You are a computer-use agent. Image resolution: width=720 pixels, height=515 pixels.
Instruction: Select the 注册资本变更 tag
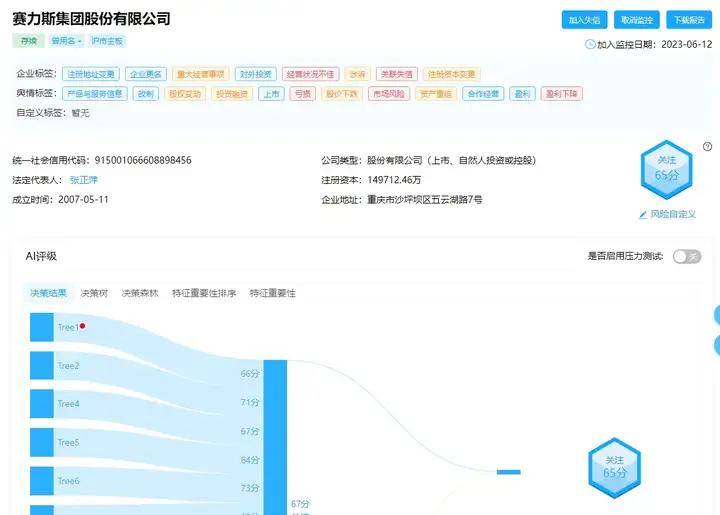[x=451, y=74]
